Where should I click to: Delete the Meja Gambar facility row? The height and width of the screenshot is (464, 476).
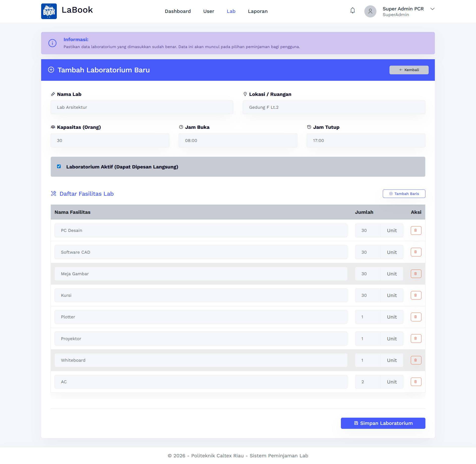(416, 274)
